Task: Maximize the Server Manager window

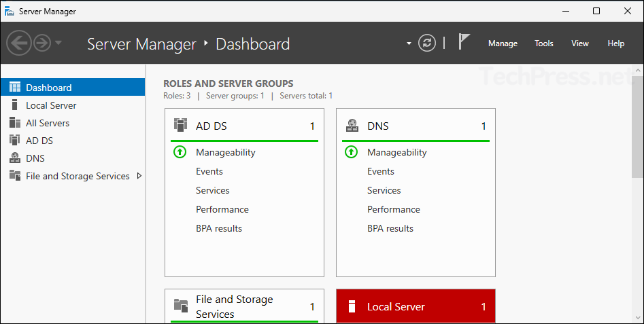Action: click(596, 11)
